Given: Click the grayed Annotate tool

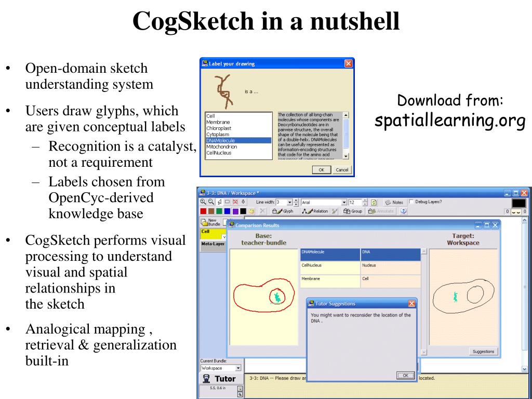Looking at the screenshot, I should click(381, 211).
